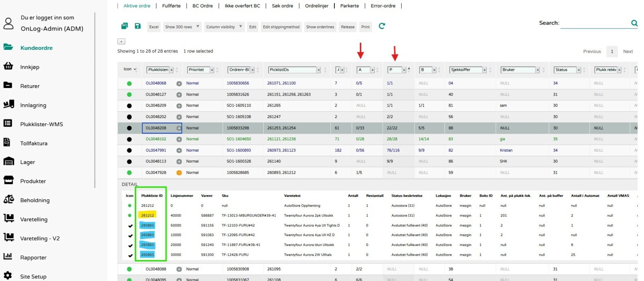Open the Column visibility dropdown
Screen dimensions: 644x281
224,27
